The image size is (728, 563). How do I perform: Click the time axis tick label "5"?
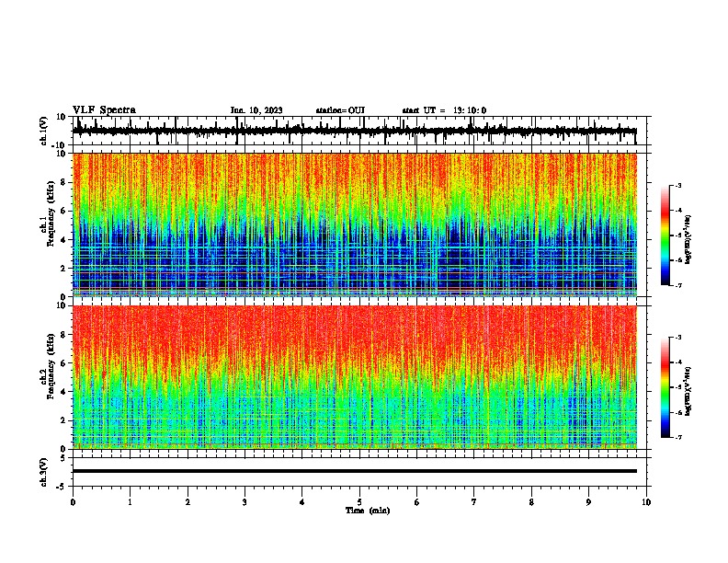click(359, 502)
